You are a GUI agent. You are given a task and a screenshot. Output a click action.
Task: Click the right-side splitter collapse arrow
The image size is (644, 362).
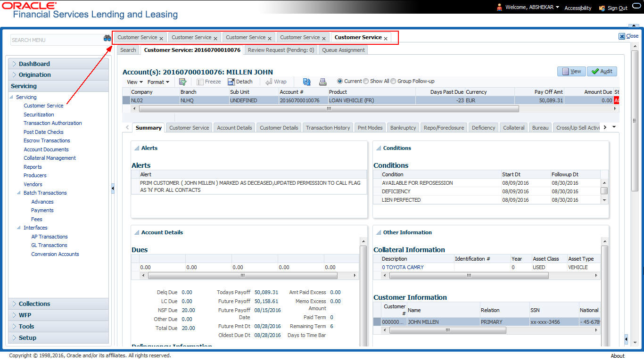coord(626,339)
